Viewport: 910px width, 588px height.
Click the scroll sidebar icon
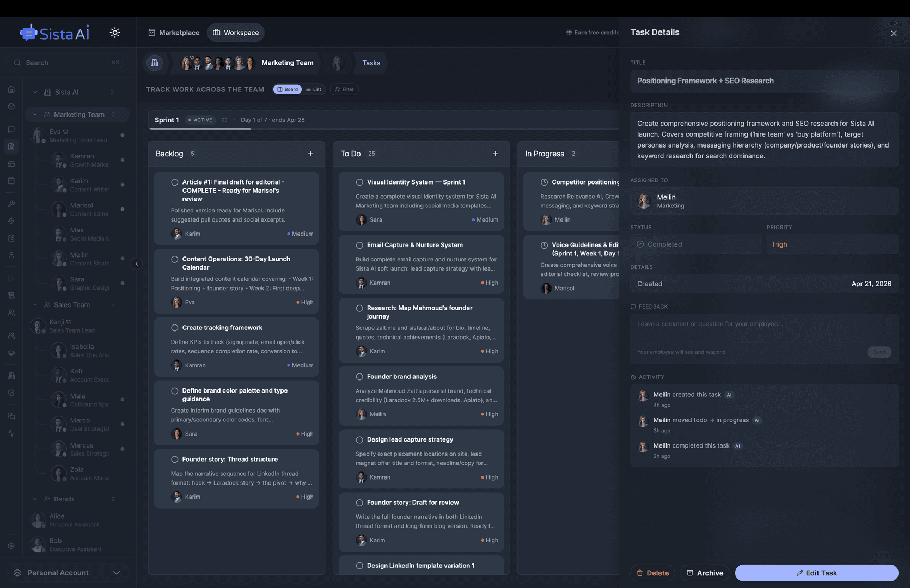(11, 295)
